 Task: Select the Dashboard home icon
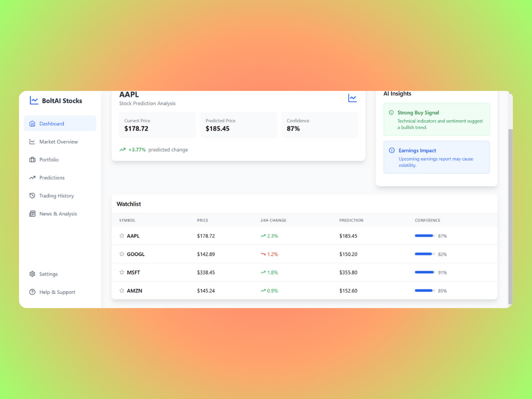tap(32, 123)
